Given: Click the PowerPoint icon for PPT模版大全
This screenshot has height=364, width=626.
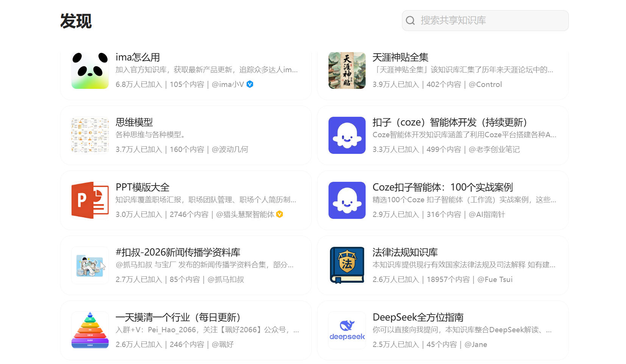Looking at the screenshot, I should 90,200.
